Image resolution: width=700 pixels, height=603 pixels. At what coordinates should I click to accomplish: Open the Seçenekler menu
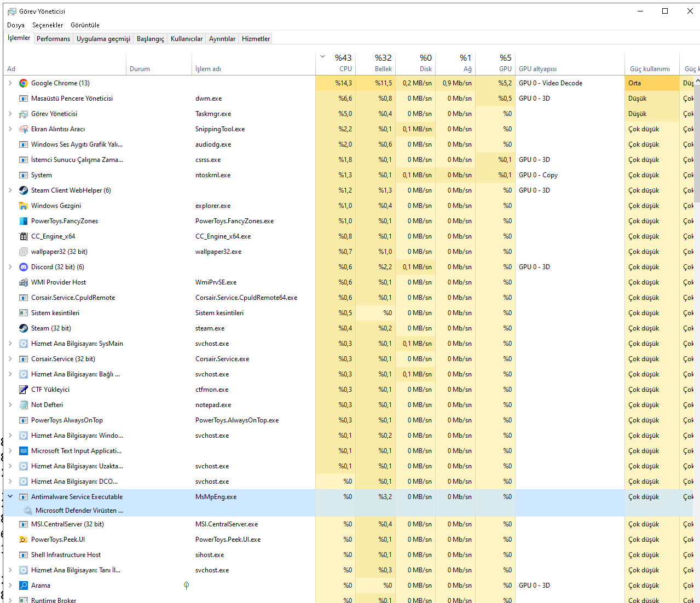[x=48, y=25]
